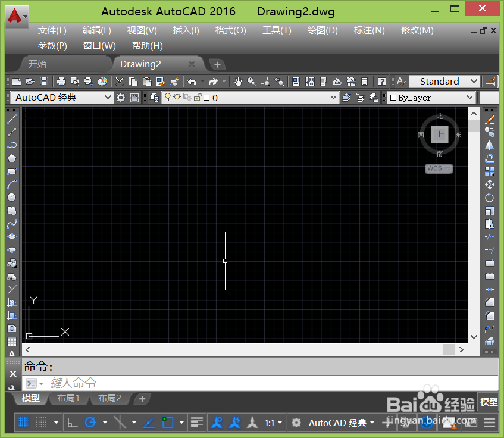Select the Rectangle draw tool
Screen dimensions: 504x438
pyautogui.click(x=12, y=171)
